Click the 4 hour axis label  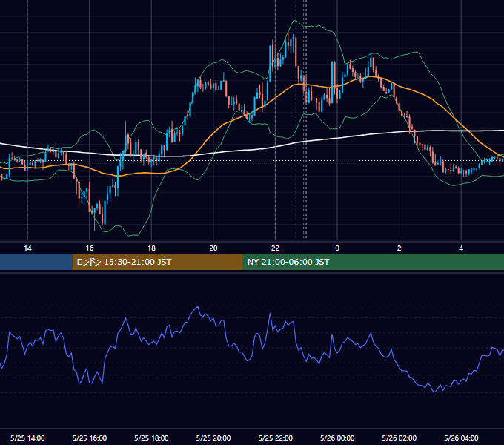461,248
